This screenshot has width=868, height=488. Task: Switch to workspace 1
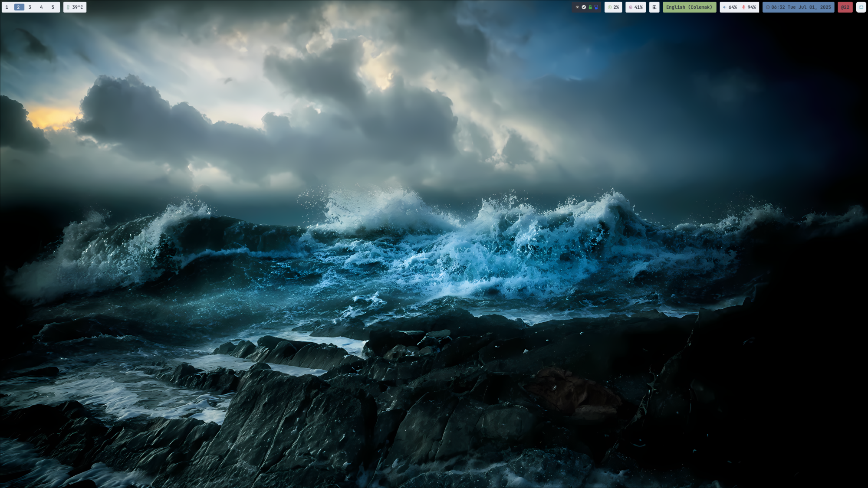[x=7, y=7]
